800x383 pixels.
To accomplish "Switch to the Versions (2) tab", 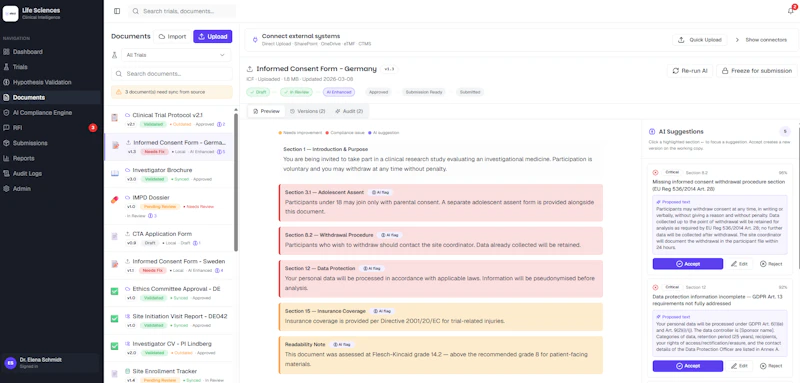I will pyautogui.click(x=307, y=111).
